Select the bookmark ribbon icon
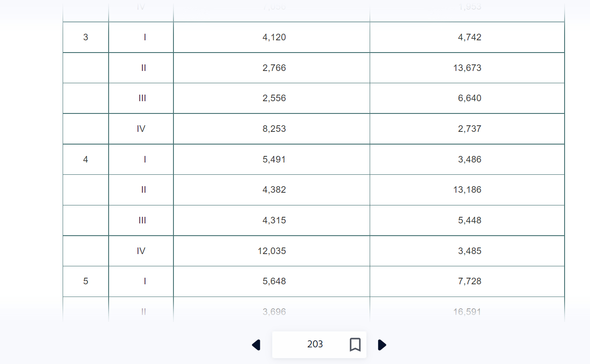Image resolution: width=590 pixels, height=364 pixels. 355,344
